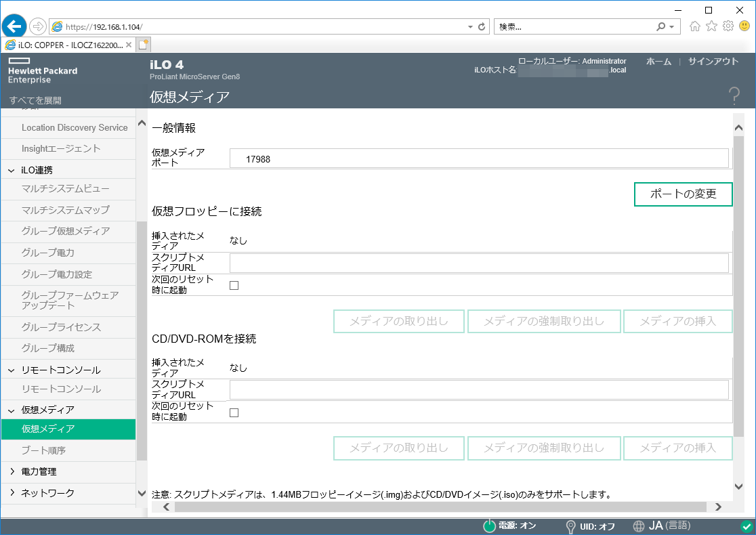Open the JA language selector

coord(670,526)
